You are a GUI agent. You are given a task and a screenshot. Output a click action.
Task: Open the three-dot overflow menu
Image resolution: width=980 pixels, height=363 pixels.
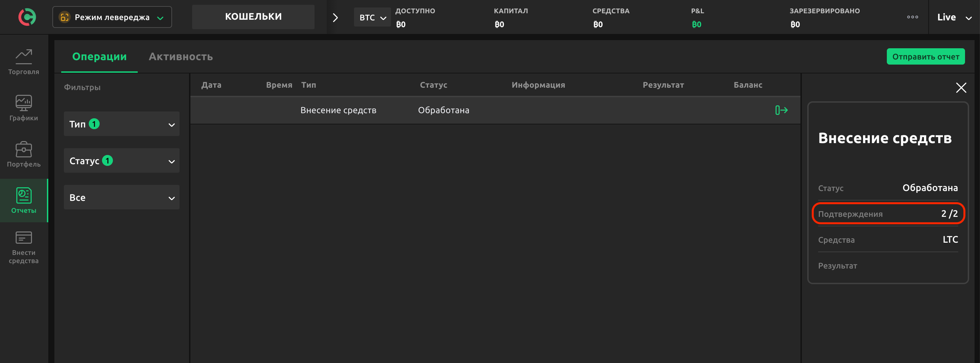point(912,17)
